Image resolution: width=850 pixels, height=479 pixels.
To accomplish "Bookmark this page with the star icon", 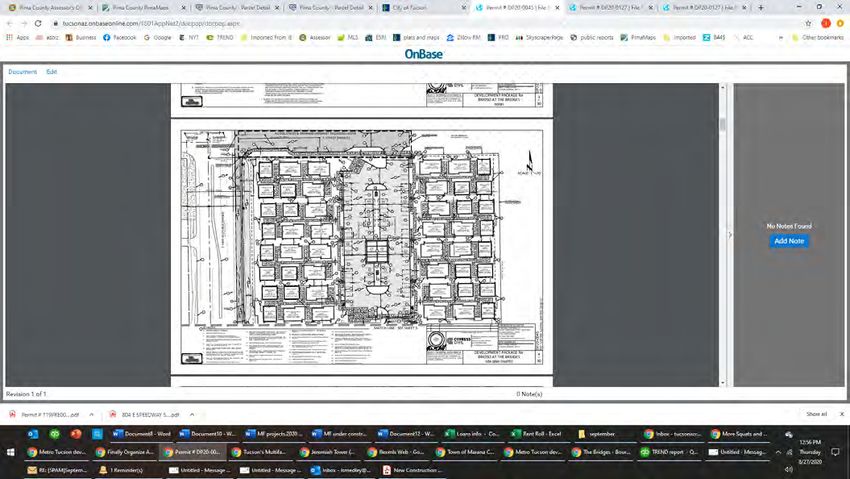I will click(x=808, y=23).
